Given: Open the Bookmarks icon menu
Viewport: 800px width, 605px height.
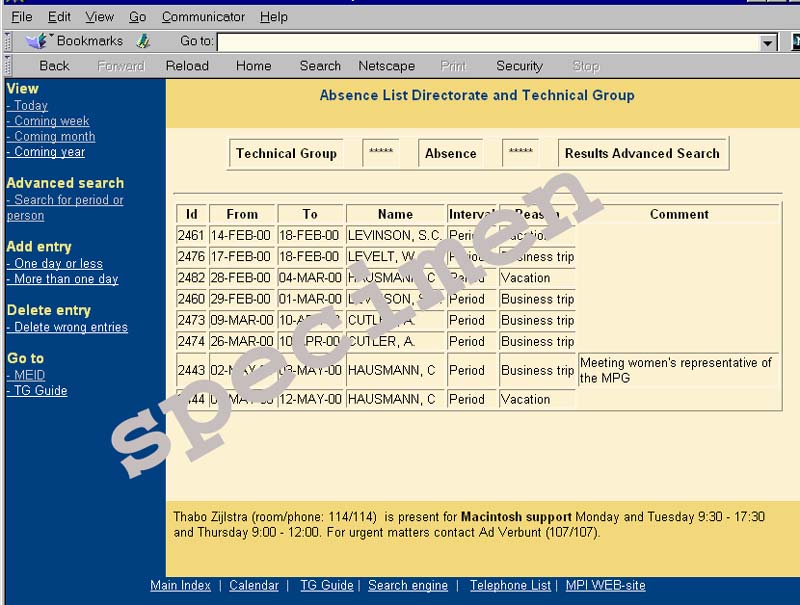Looking at the screenshot, I should [x=37, y=41].
